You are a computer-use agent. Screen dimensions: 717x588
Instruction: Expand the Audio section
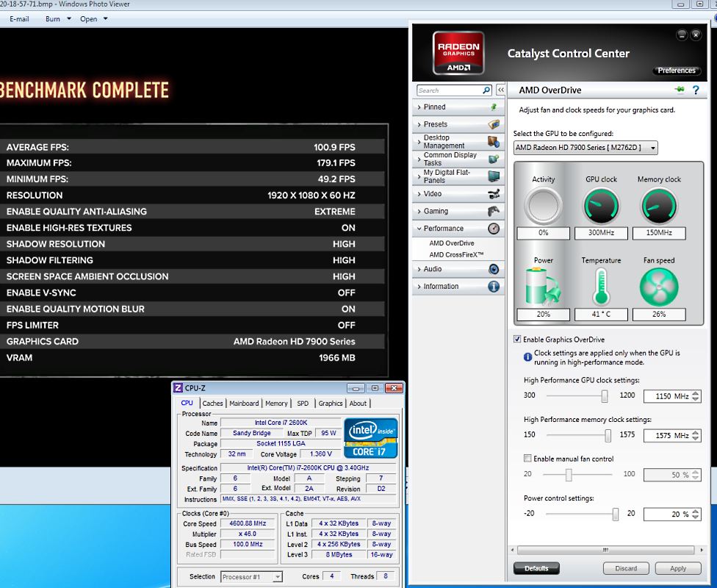tap(419, 269)
